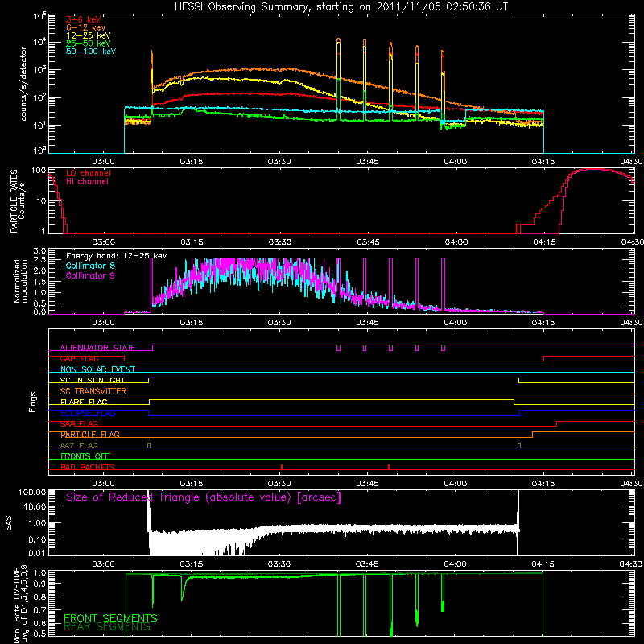Select the ECLIPSE_FLAG label

(88, 413)
